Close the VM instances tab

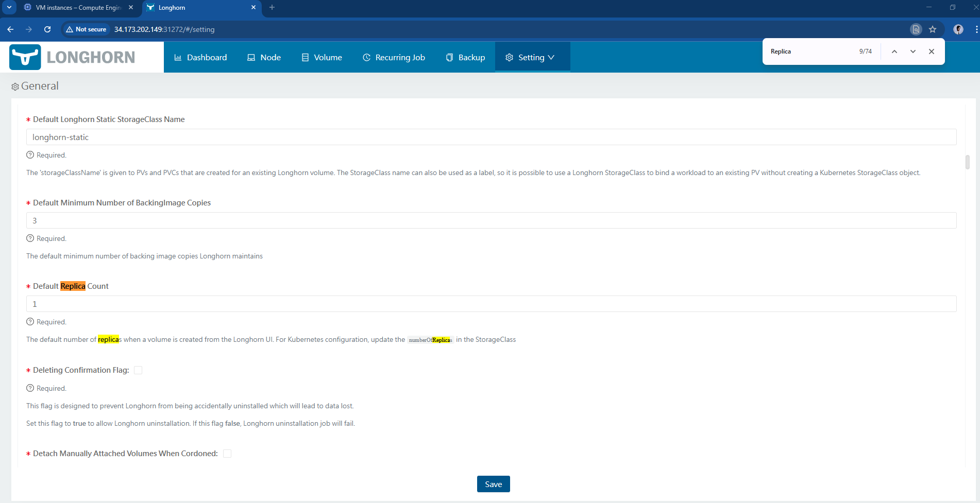131,8
